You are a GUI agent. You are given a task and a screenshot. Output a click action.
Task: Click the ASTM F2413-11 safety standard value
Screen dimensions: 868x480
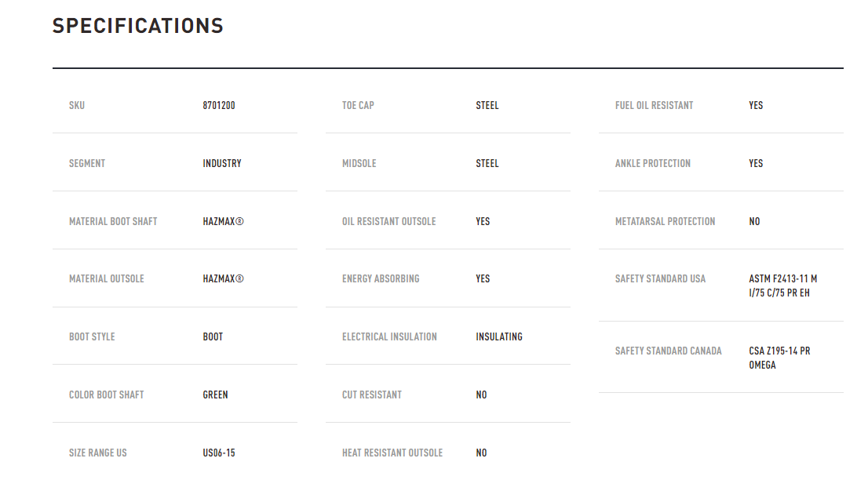point(782,286)
